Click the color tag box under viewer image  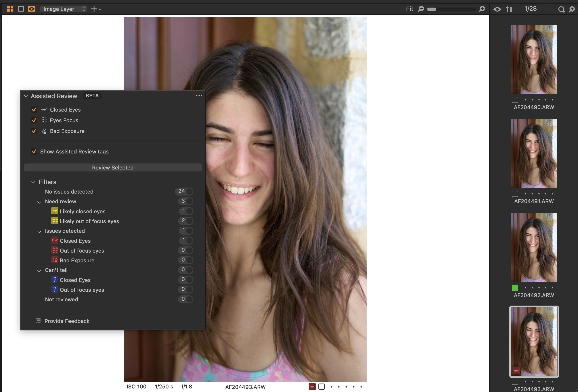[x=322, y=387]
